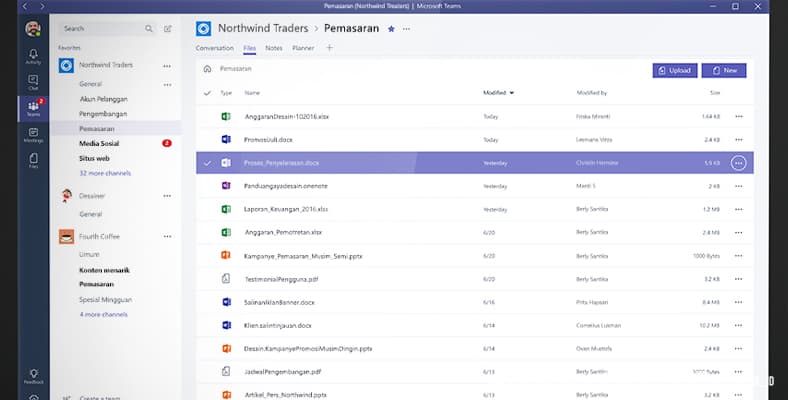Open options for SalinanIklanBanner.docx row

(739, 302)
